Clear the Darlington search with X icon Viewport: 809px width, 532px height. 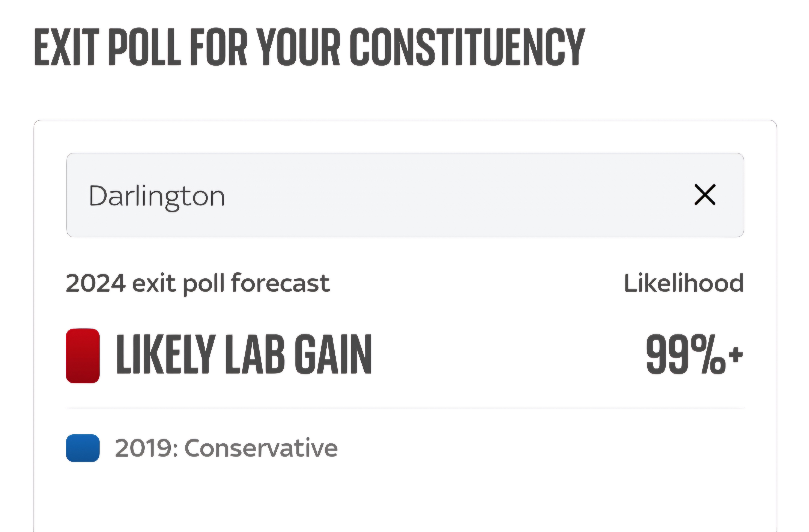coord(705,195)
